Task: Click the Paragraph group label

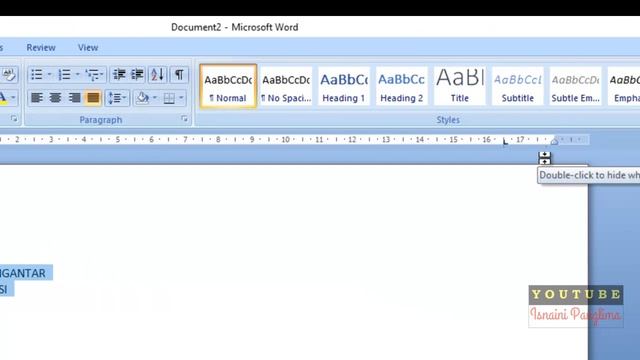Action: pyautogui.click(x=101, y=120)
